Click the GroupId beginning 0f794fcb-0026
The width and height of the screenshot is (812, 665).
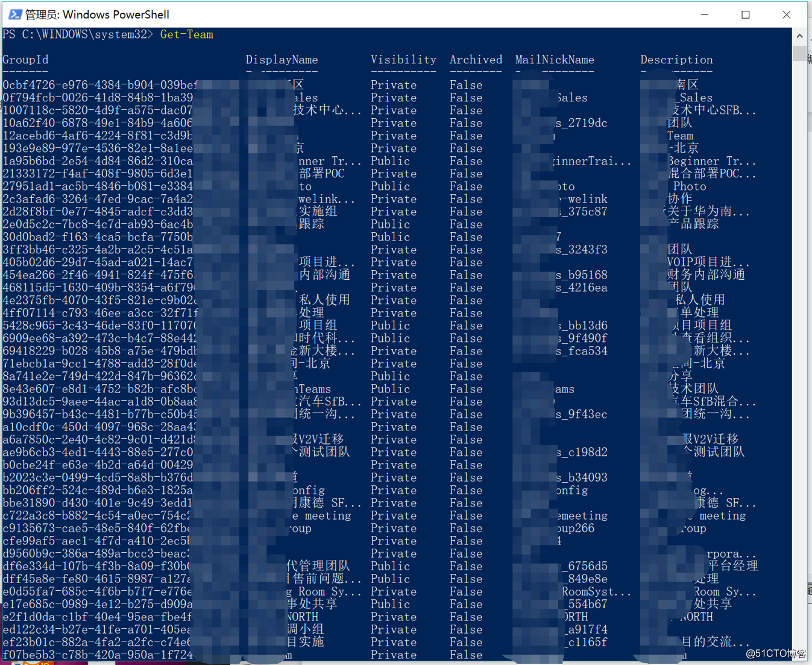pyautogui.click(x=98, y=98)
